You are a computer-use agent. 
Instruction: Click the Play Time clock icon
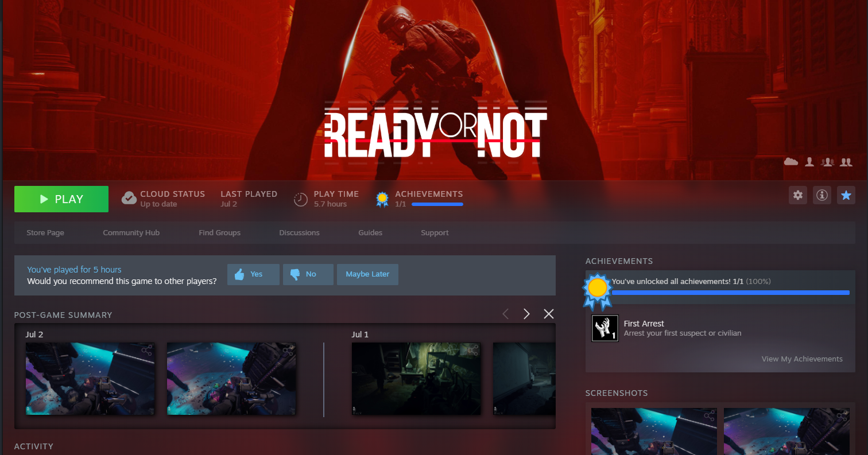pyautogui.click(x=300, y=199)
